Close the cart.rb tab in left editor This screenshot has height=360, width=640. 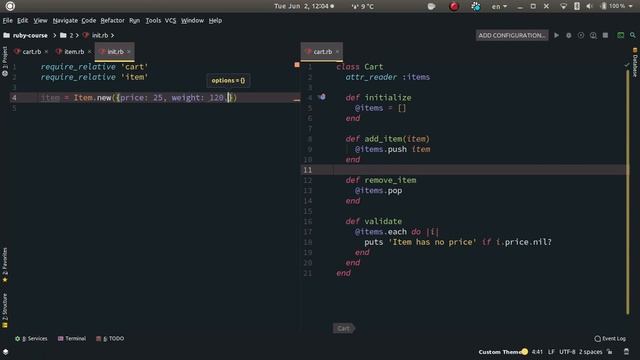46,52
